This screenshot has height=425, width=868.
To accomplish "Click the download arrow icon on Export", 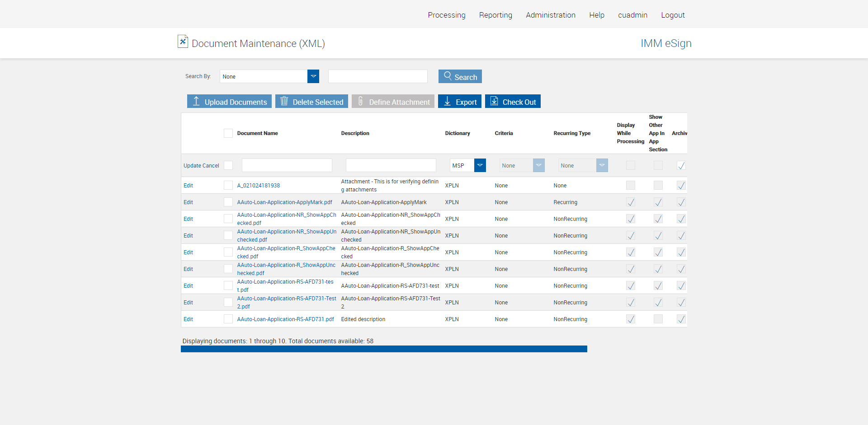I will tap(447, 101).
